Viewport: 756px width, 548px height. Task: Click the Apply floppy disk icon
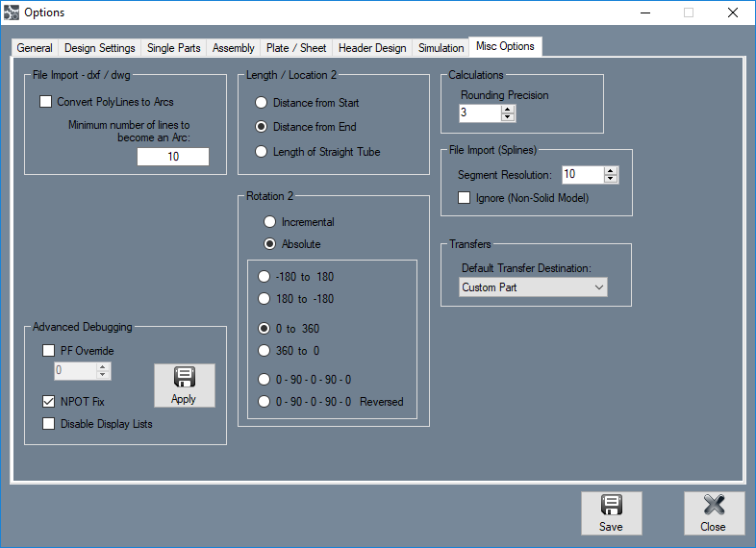[185, 378]
